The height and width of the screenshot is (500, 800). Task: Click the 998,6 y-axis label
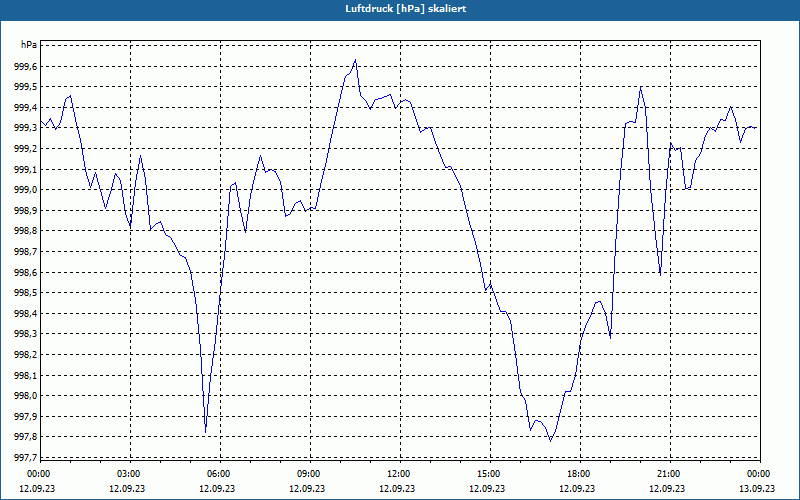pos(26,272)
